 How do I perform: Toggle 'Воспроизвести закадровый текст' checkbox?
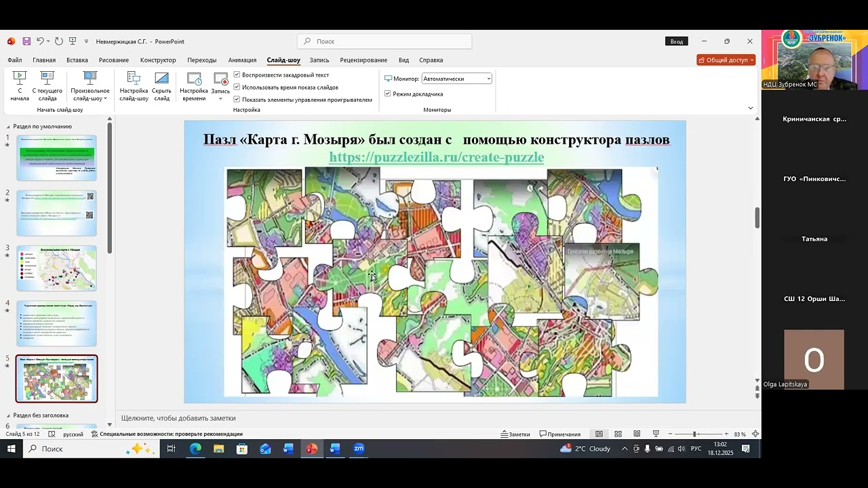click(x=237, y=75)
